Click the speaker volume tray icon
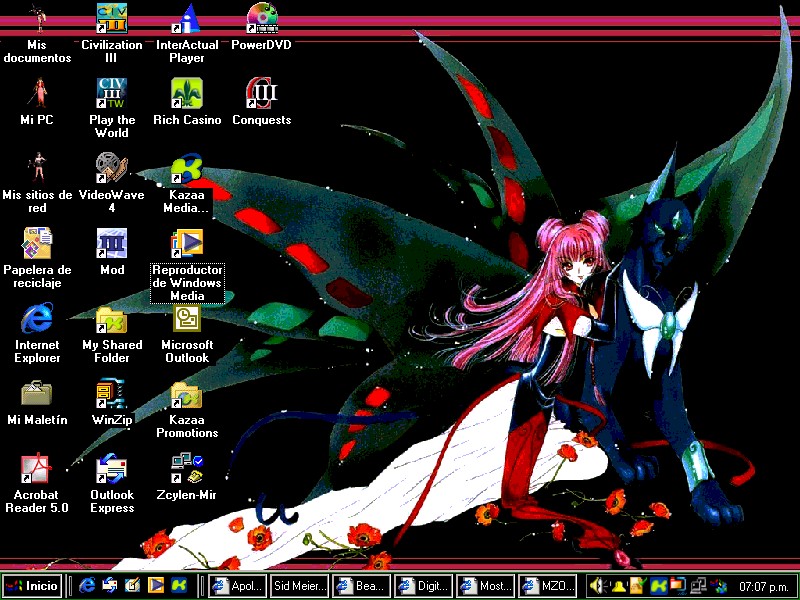Image resolution: width=800 pixels, height=600 pixels. click(x=598, y=585)
